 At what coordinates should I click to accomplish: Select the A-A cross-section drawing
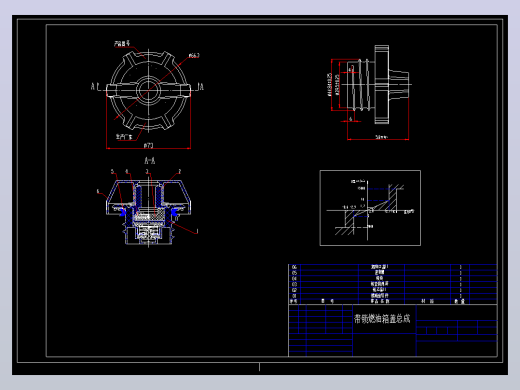tap(148, 213)
